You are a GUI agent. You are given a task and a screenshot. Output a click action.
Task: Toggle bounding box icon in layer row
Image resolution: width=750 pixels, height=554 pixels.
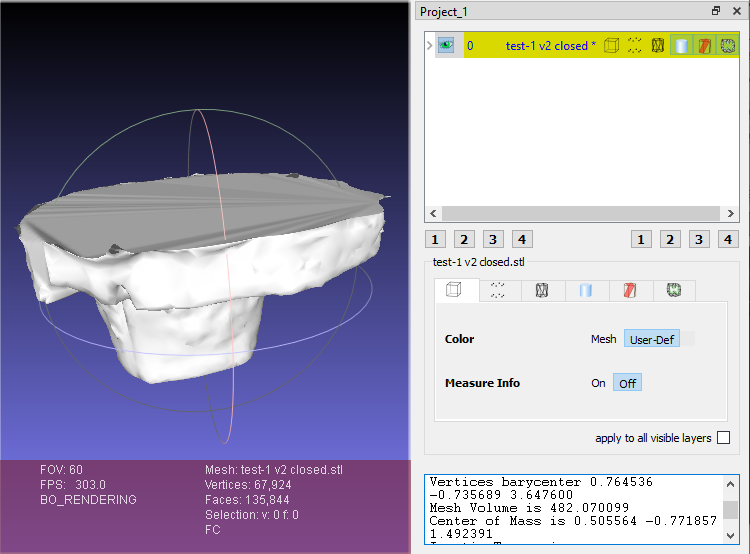(611, 45)
